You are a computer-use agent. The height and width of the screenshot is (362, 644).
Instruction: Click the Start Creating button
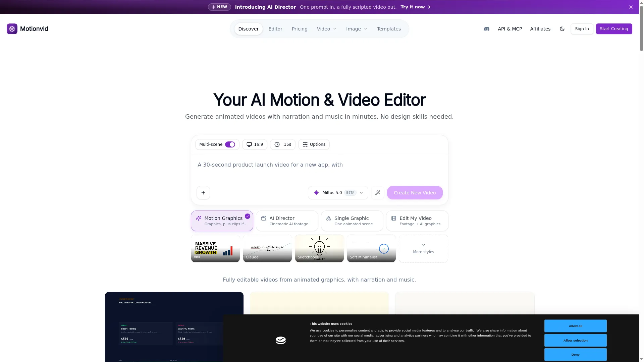pyautogui.click(x=614, y=29)
